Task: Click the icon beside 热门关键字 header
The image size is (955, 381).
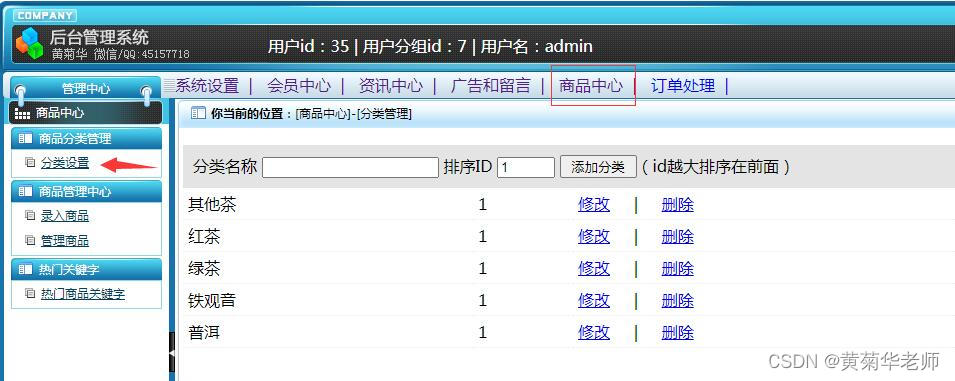Action: click(25, 269)
